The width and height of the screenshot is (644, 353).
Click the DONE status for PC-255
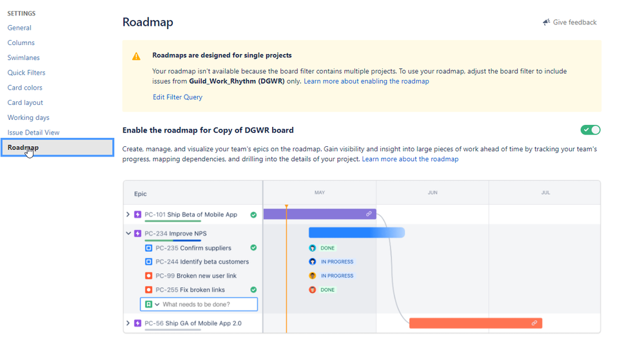(327, 290)
